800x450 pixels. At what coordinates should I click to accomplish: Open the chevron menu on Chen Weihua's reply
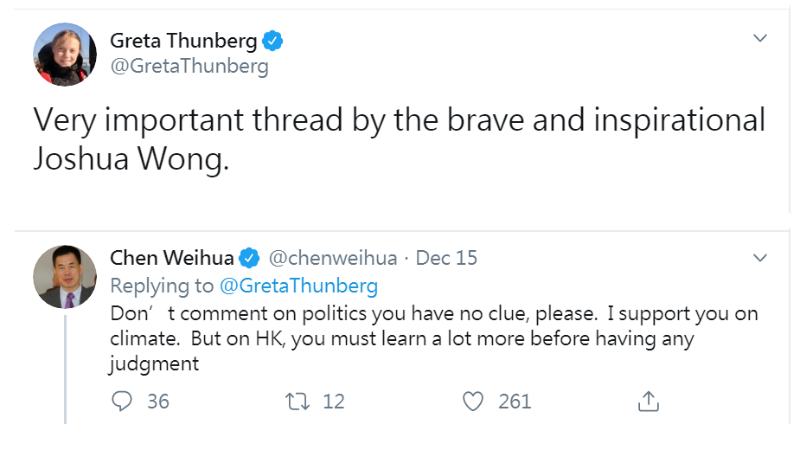click(x=760, y=257)
